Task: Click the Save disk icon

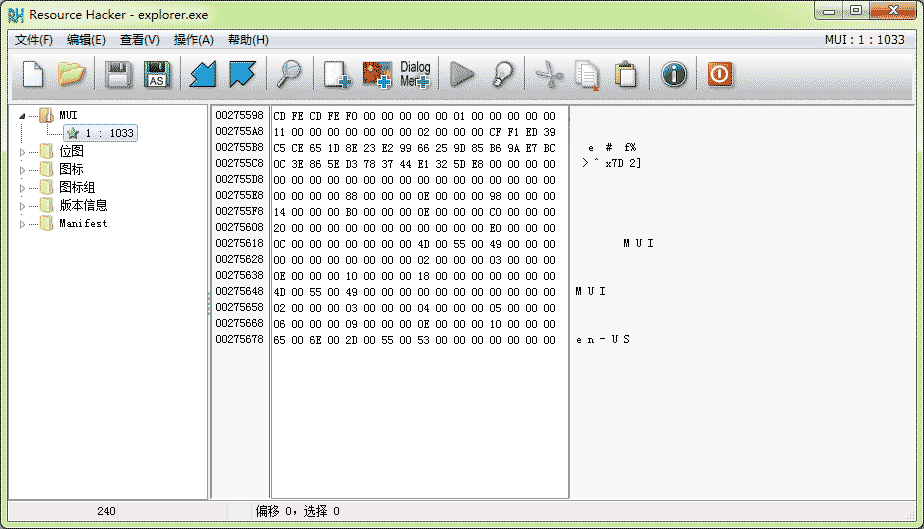Action: point(119,74)
